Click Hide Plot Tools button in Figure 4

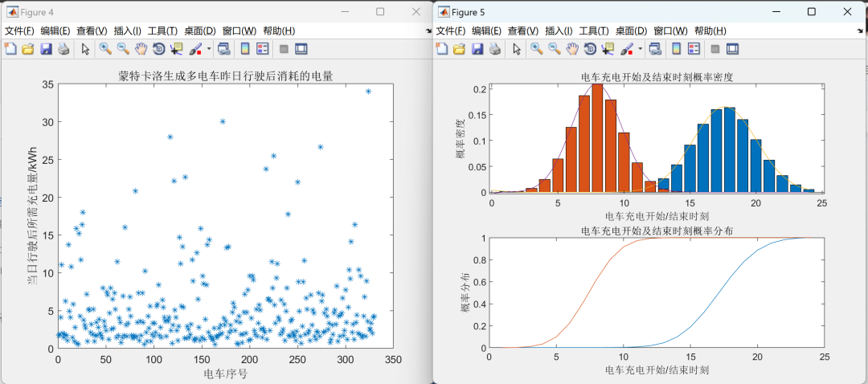tap(284, 49)
